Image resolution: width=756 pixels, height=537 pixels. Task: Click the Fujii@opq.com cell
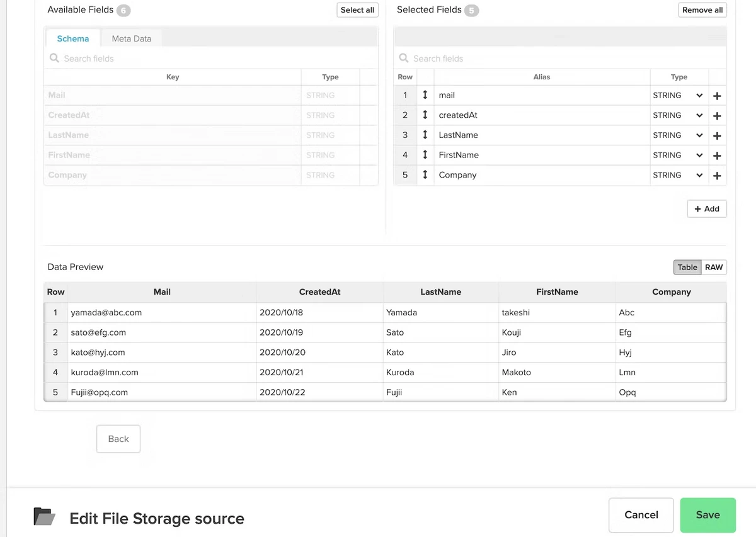[162, 392]
